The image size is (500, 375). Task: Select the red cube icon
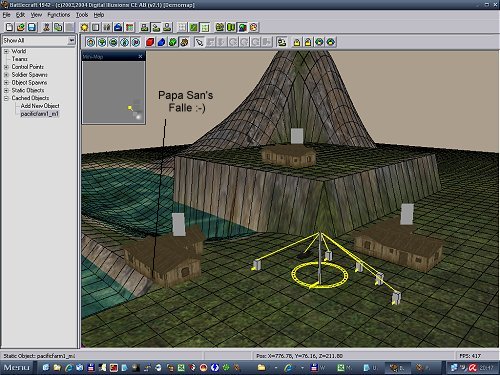150,42
